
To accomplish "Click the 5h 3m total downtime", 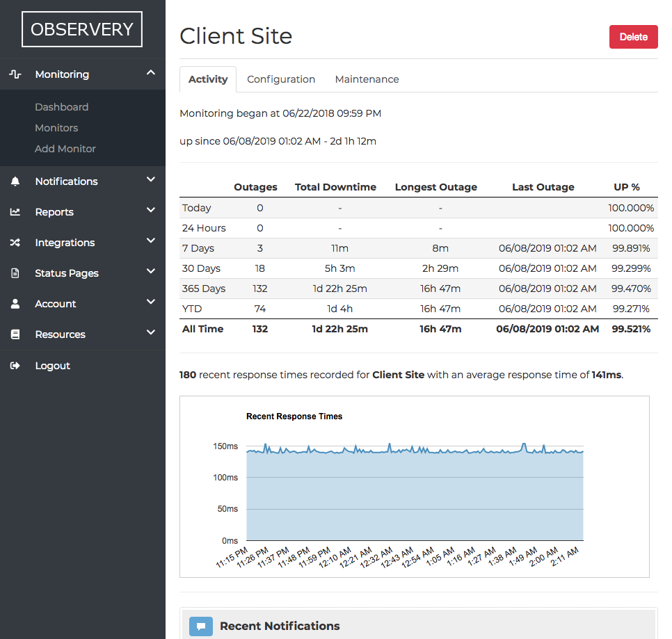I will [340, 268].
